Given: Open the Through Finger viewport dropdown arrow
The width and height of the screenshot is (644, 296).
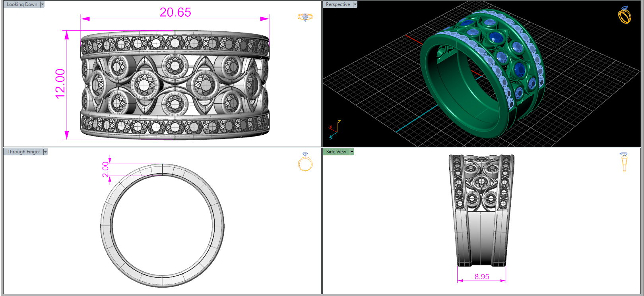Looking at the screenshot, I should (x=45, y=152).
